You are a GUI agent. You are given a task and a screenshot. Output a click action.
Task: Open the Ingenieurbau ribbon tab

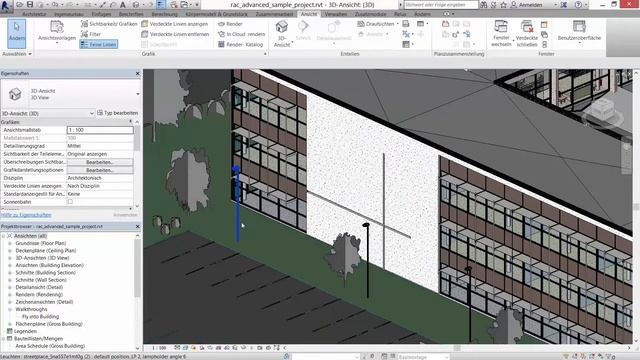(x=69, y=14)
